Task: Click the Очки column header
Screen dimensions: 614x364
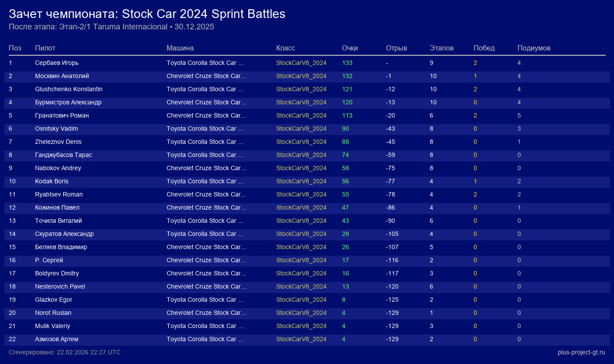Action: [x=350, y=48]
